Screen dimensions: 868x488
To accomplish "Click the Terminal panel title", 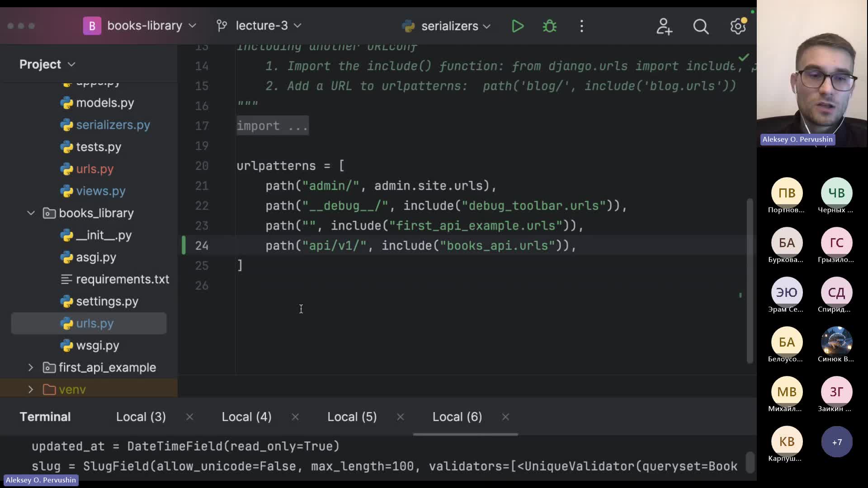I will pyautogui.click(x=45, y=417).
